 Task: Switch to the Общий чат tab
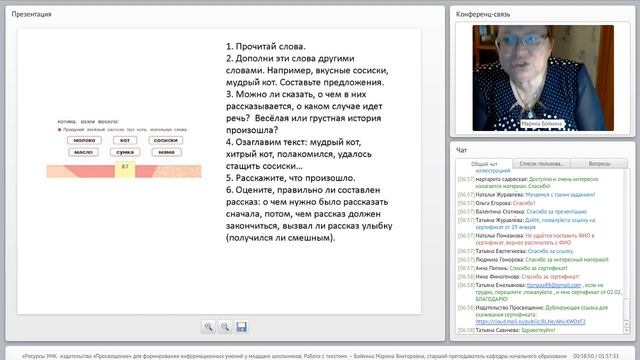pyautogui.click(x=484, y=164)
